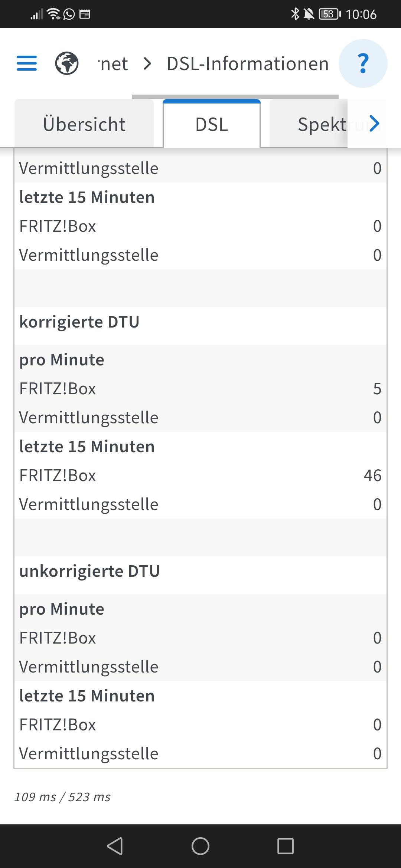Tap the WhatsApp notification icon
The height and width of the screenshot is (868, 401).
tap(69, 14)
